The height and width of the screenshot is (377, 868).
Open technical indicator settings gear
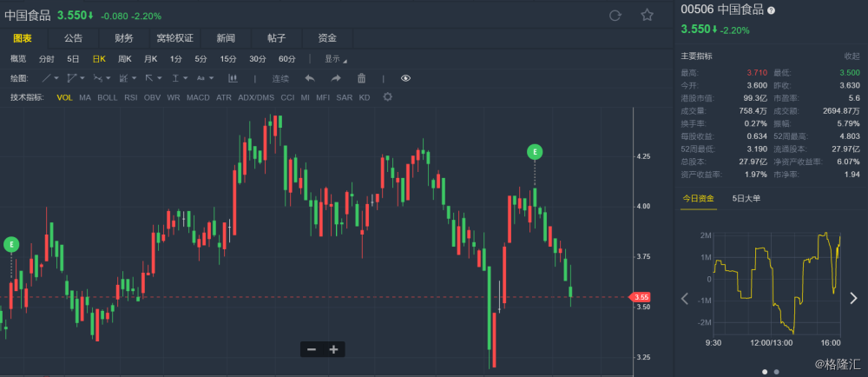tap(388, 97)
